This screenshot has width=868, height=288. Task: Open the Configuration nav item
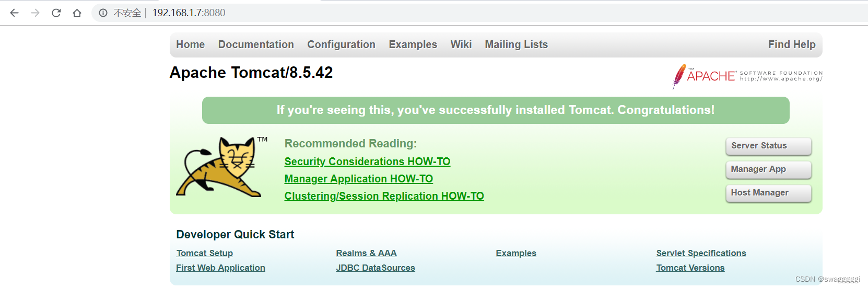tap(341, 45)
